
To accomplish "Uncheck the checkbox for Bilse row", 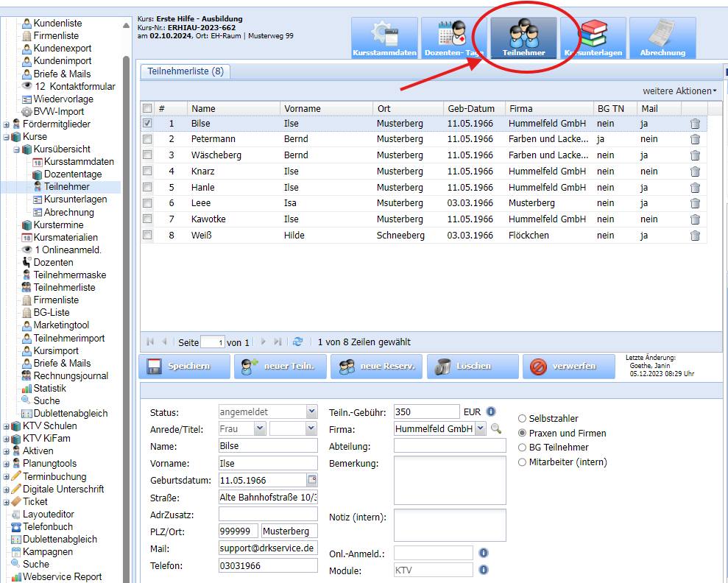I will [x=147, y=124].
